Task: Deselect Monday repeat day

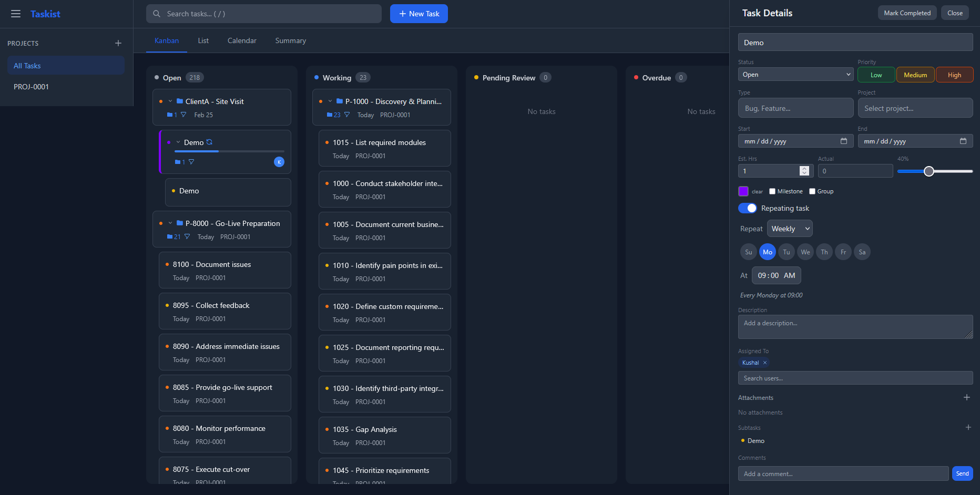Action: (x=768, y=252)
